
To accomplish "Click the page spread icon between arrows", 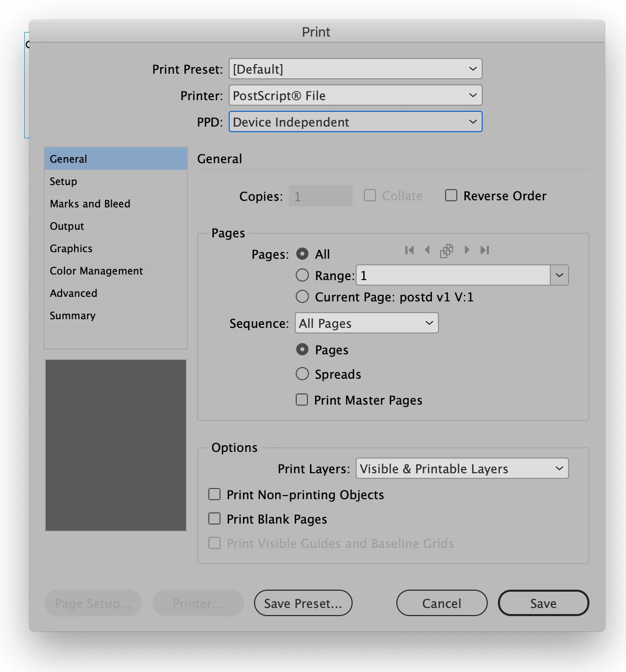I will point(447,251).
